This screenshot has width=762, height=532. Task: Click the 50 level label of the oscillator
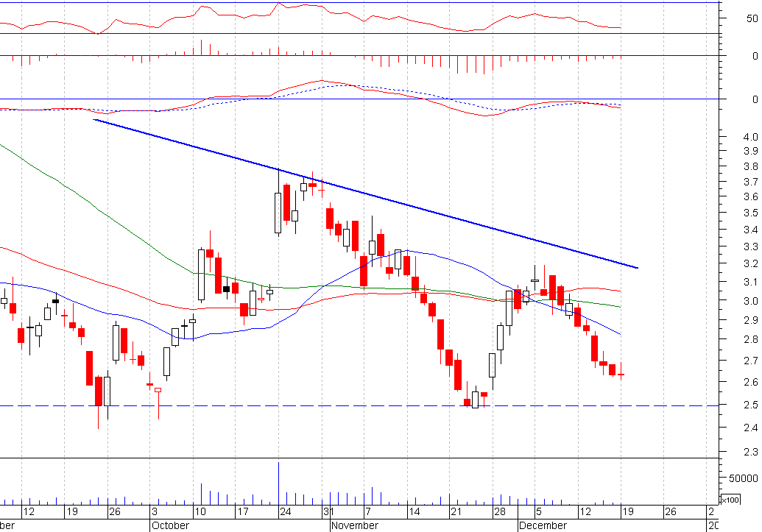(x=752, y=18)
